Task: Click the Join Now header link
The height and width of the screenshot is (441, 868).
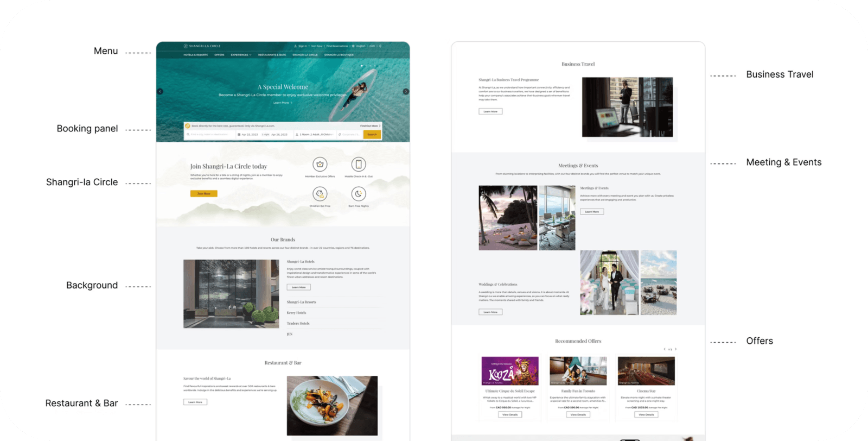Action: [x=317, y=46]
